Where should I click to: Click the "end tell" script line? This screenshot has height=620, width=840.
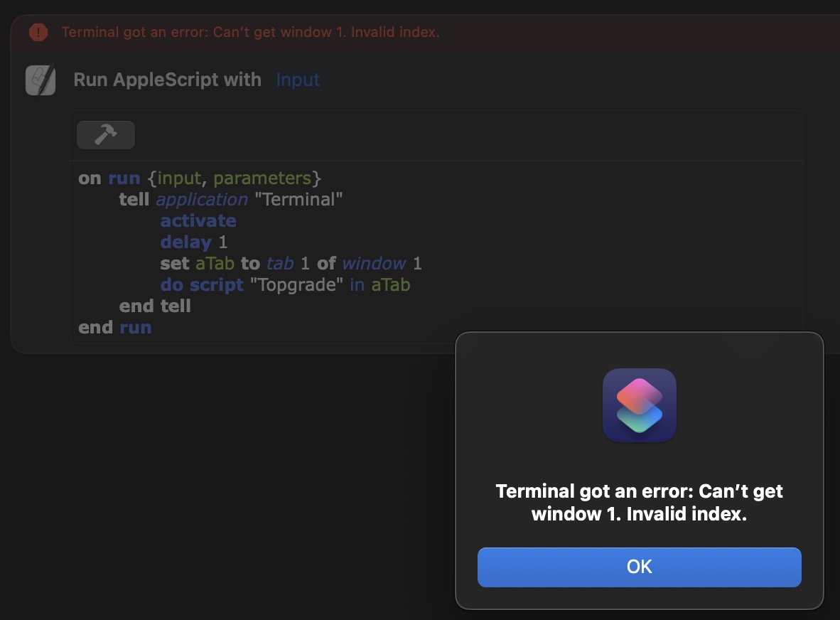point(155,306)
